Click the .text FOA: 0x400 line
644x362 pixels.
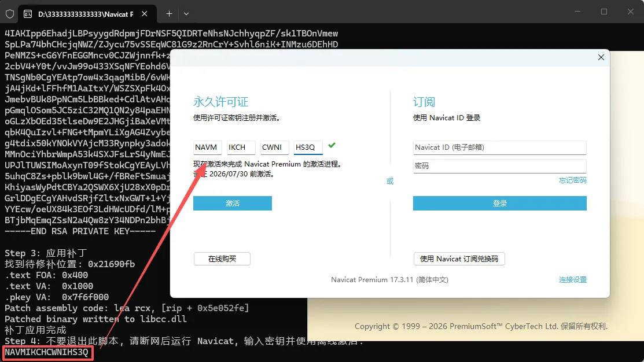click(46, 275)
